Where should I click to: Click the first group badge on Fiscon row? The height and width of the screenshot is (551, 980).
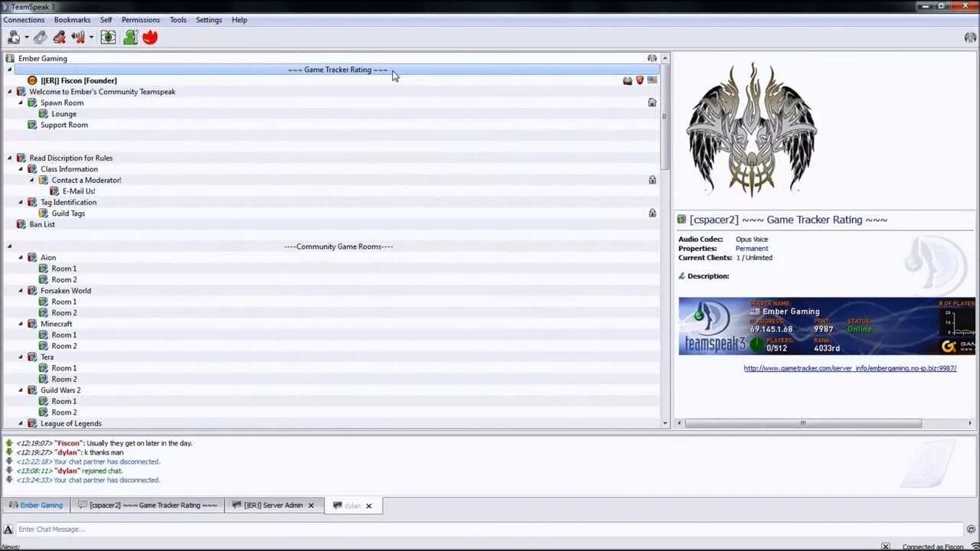[628, 80]
